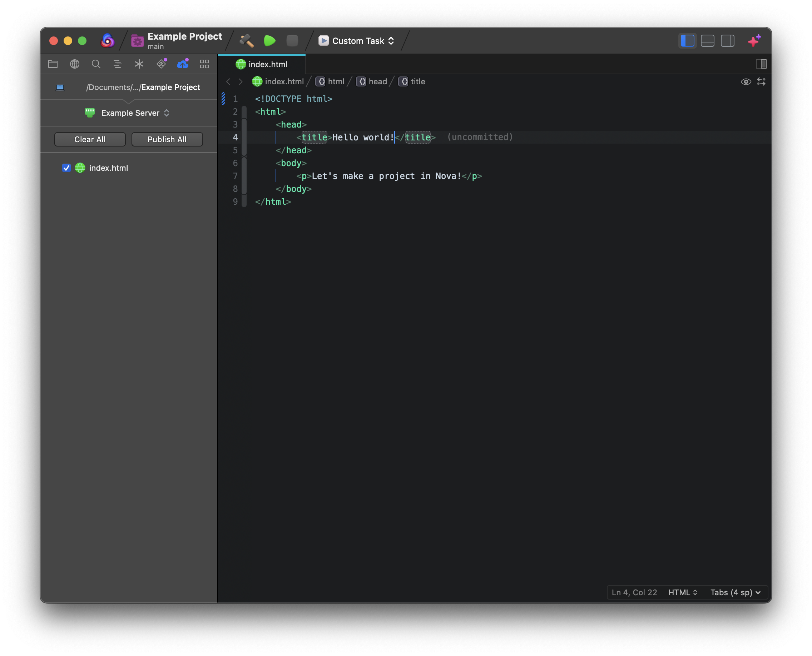Click index.html in the breadcrumb path
The height and width of the screenshot is (656, 812).
click(278, 81)
